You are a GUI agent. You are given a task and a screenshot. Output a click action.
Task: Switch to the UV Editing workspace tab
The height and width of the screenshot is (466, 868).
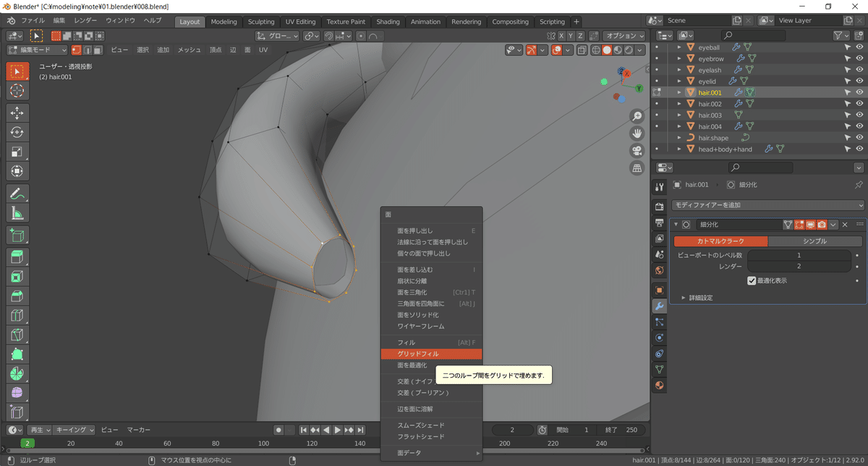300,22
